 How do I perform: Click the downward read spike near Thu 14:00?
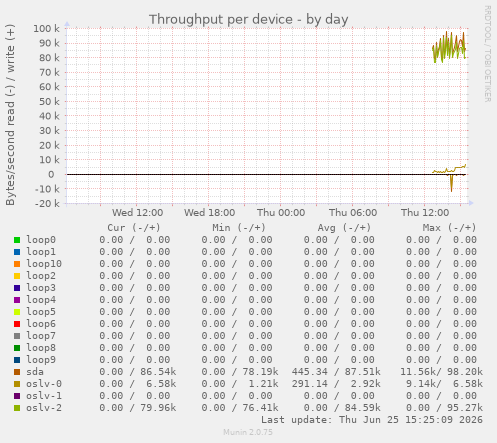point(452,183)
